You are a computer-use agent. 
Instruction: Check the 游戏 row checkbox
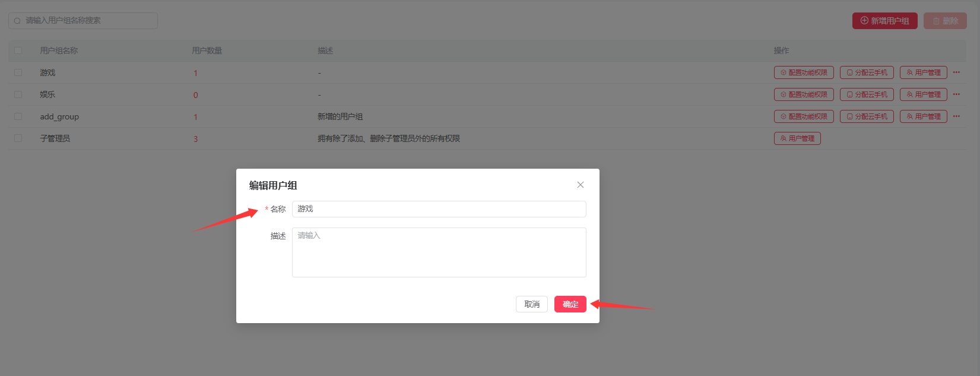click(18, 72)
